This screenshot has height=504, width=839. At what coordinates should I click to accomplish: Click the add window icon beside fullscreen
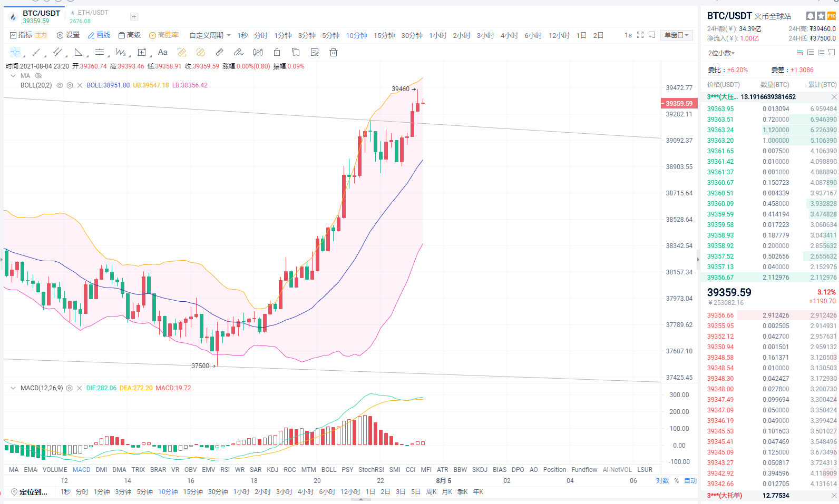click(652, 35)
